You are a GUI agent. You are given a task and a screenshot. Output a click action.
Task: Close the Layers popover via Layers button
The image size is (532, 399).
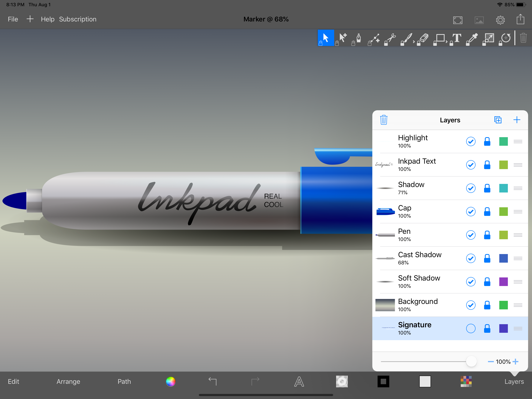(514, 382)
